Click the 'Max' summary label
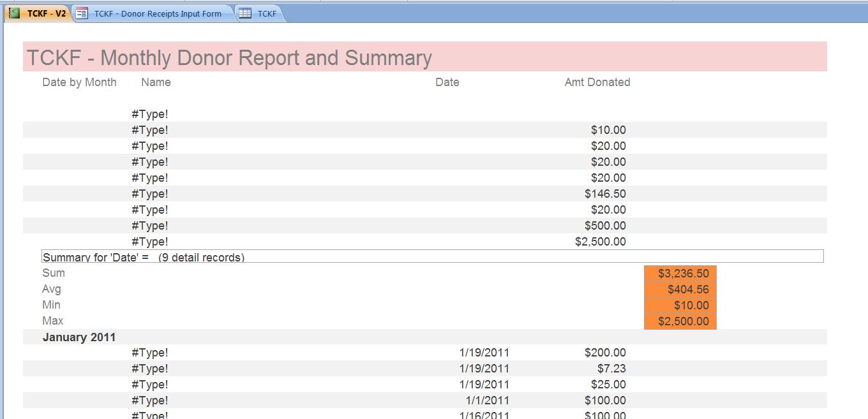Image resolution: width=868 pixels, height=419 pixels. click(x=53, y=321)
